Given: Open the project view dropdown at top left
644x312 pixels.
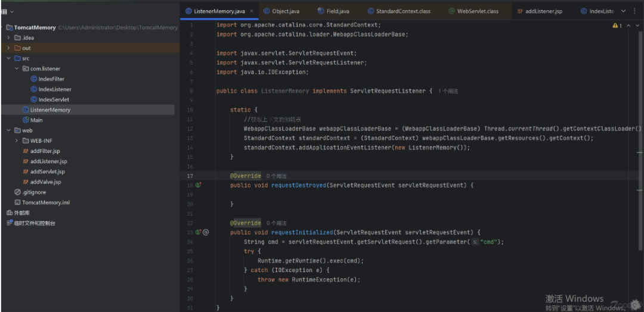Looking at the screenshot, I should [x=11, y=12].
